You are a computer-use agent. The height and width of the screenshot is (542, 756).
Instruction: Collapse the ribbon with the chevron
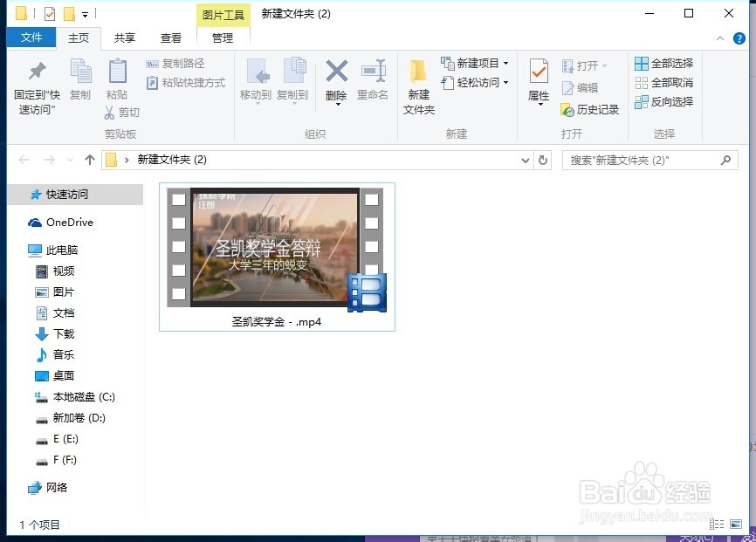[x=720, y=38]
